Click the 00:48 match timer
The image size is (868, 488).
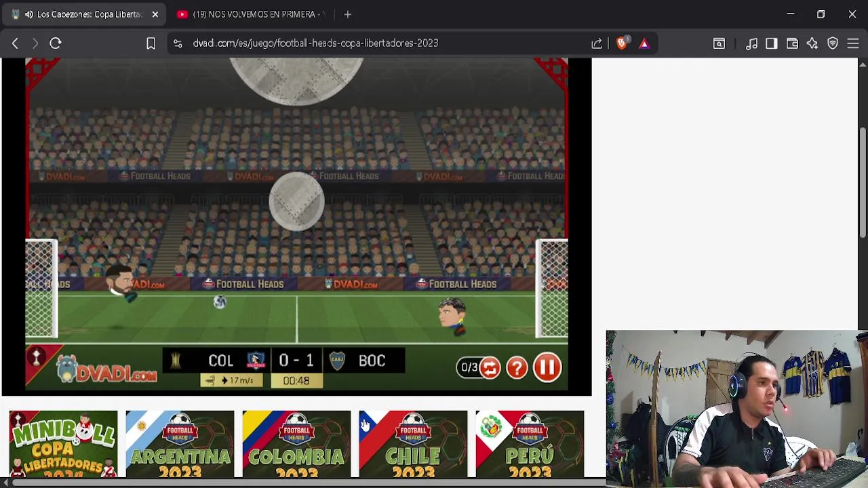[296, 381]
